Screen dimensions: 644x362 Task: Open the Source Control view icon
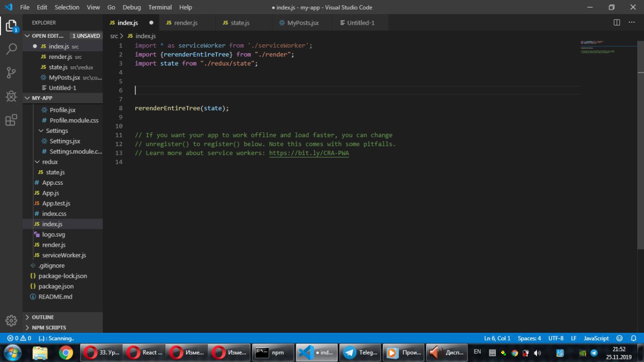click(11, 73)
